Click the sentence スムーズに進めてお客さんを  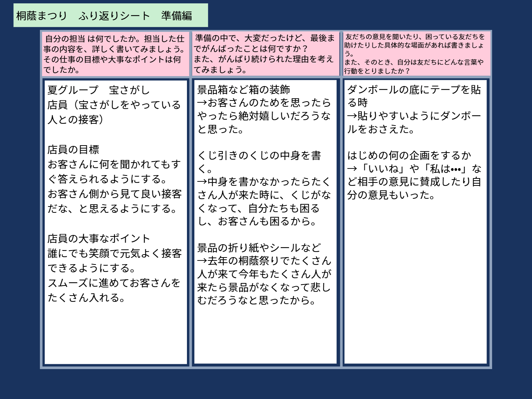114,283
